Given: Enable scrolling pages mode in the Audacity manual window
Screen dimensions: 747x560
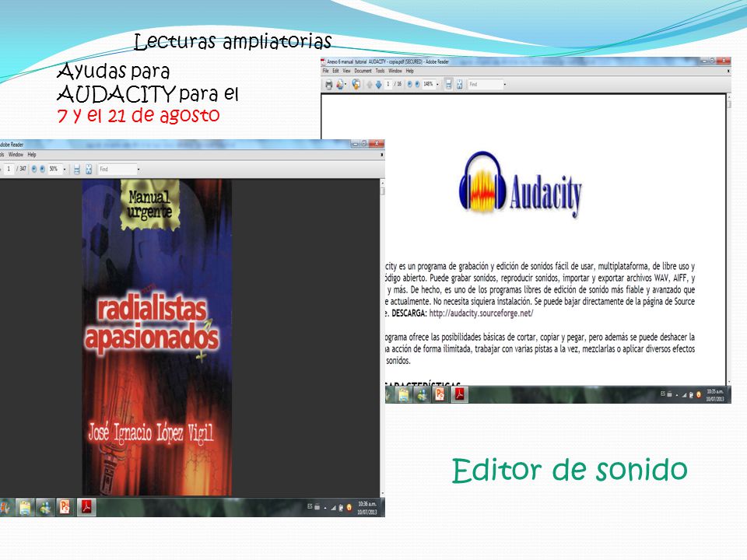Looking at the screenshot, I should (448, 84).
